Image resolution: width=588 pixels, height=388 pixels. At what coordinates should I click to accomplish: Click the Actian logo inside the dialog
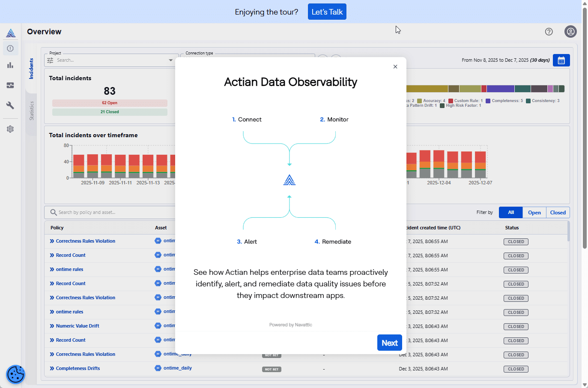coord(290,180)
